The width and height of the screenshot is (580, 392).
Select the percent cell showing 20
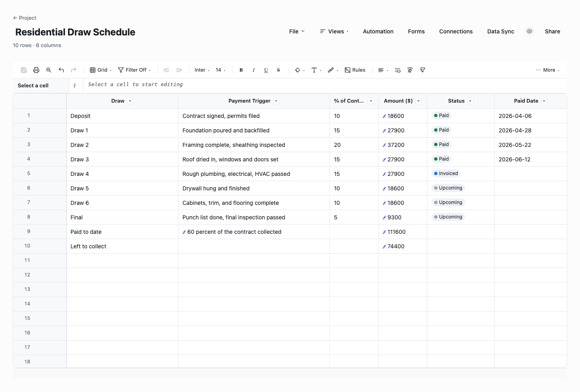354,145
